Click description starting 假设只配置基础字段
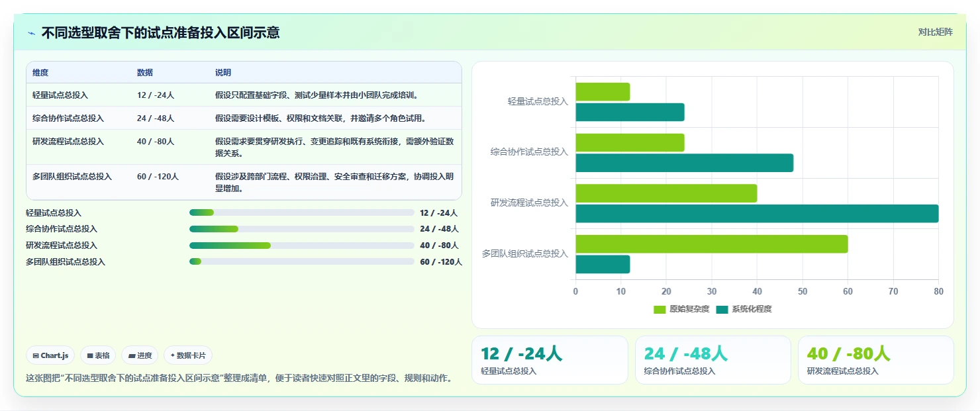 (317, 95)
